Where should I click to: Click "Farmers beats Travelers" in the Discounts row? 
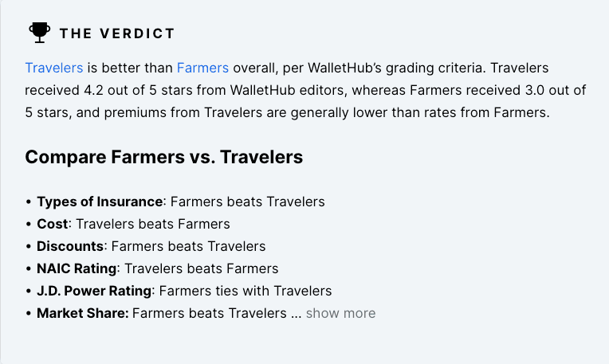(188, 246)
